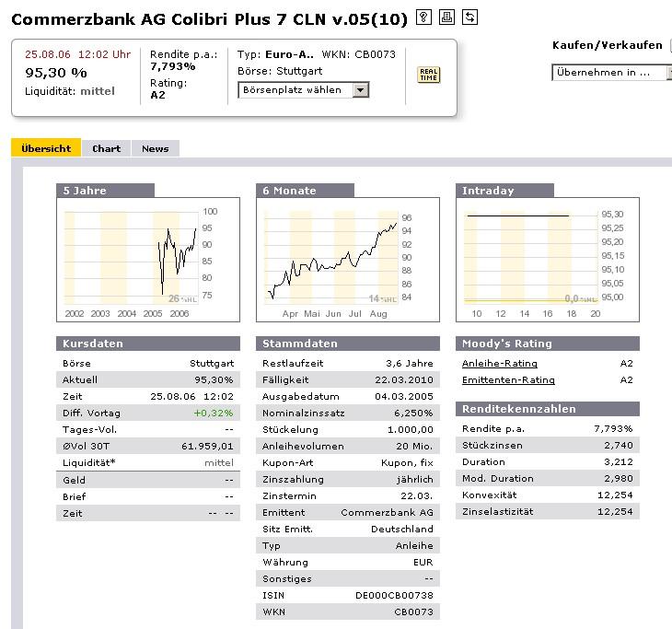The height and width of the screenshot is (629, 672).
Task: Click the ØVol 30T value 61.959,01
Action: click(x=207, y=446)
